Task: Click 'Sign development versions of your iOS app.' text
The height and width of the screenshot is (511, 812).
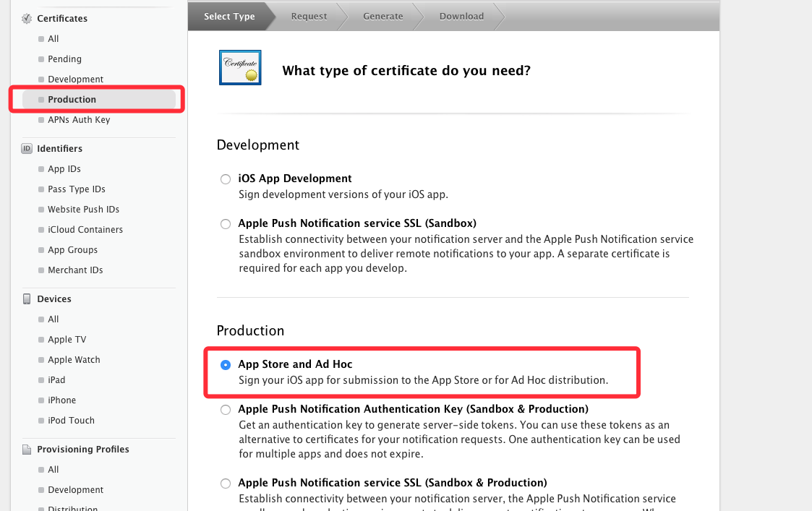Action: tap(343, 194)
